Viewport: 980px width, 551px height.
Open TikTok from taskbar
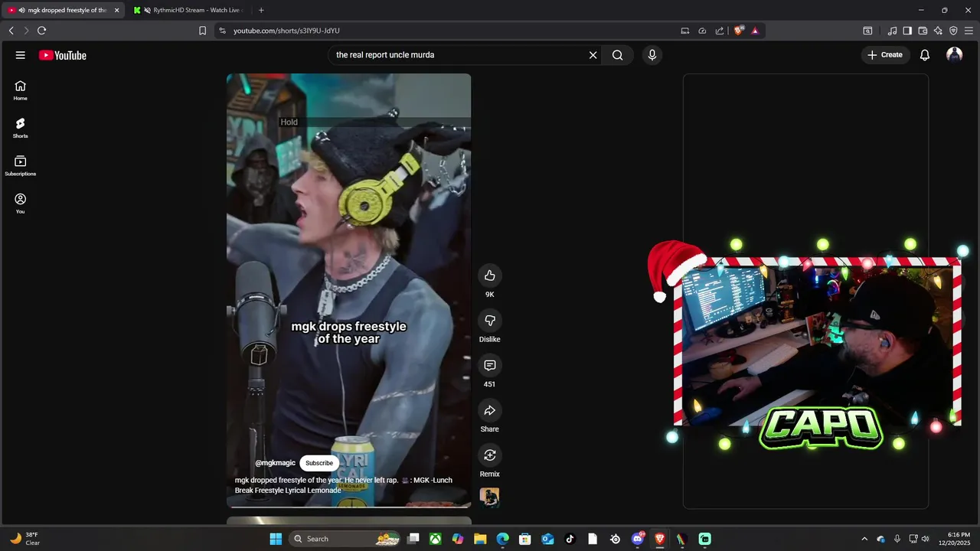tap(570, 539)
